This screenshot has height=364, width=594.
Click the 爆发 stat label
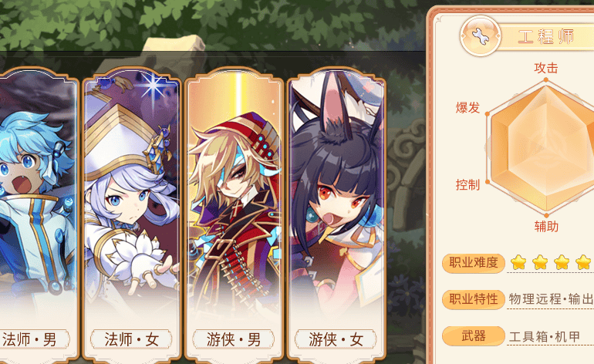pyautogui.click(x=467, y=108)
